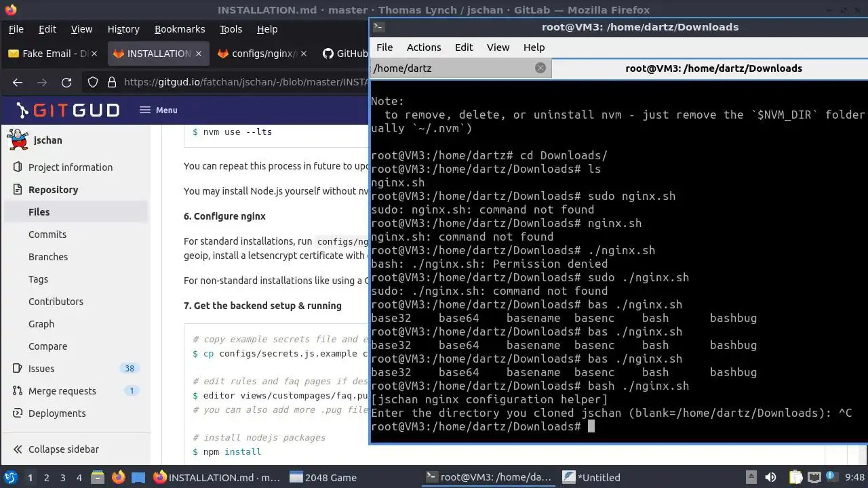Click the Merge requests sidebar icon
The height and width of the screenshot is (488, 868).
pos(17,391)
